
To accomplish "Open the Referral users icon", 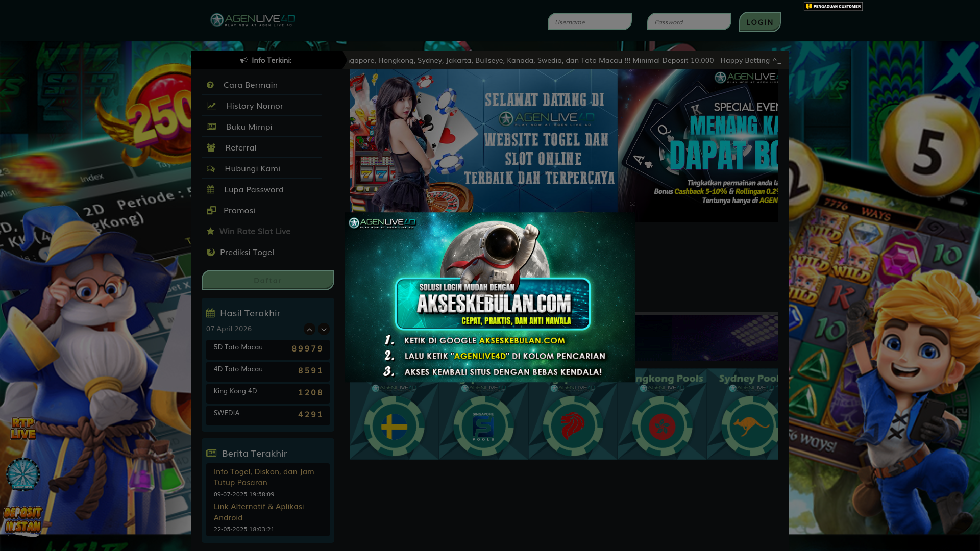I will (211, 147).
